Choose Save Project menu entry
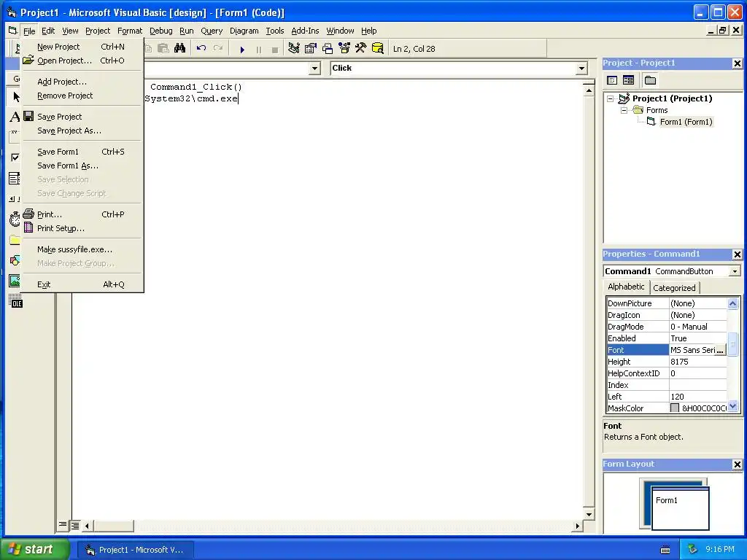This screenshot has height=560, width=747. click(x=82, y=117)
